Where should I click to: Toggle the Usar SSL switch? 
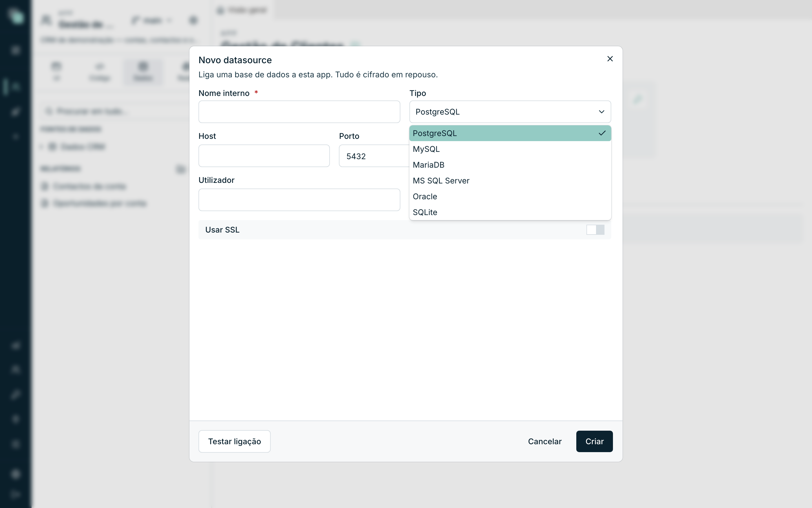point(595,230)
